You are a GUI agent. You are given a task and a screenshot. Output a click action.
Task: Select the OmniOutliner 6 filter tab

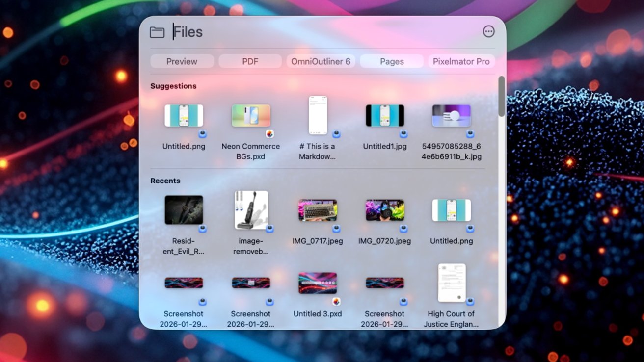(x=321, y=61)
